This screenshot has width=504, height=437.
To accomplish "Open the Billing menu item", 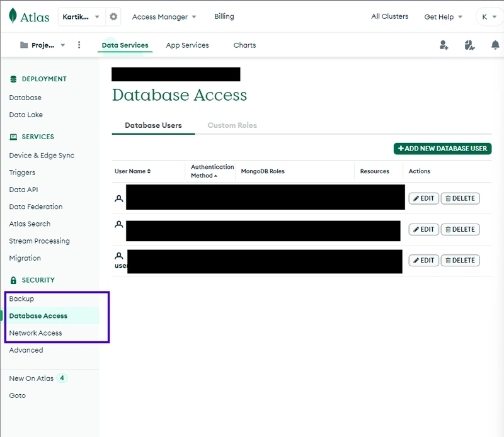I will coord(224,16).
